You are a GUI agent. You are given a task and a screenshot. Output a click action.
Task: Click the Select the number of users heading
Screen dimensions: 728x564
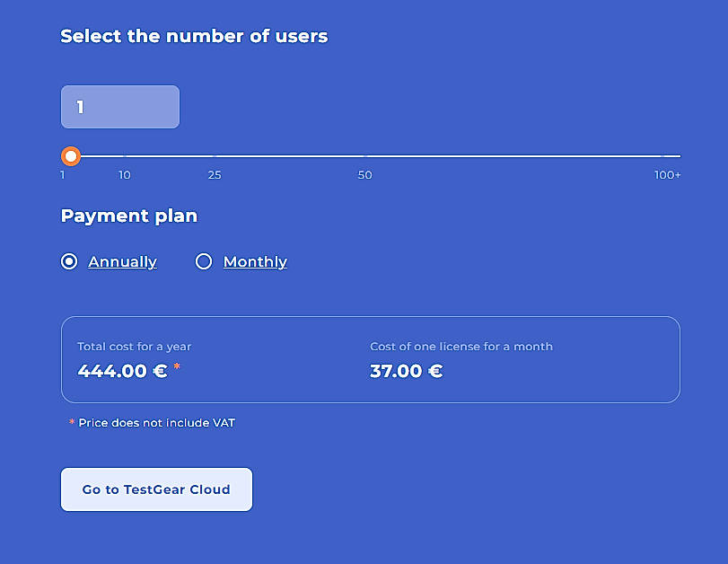point(194,36)
